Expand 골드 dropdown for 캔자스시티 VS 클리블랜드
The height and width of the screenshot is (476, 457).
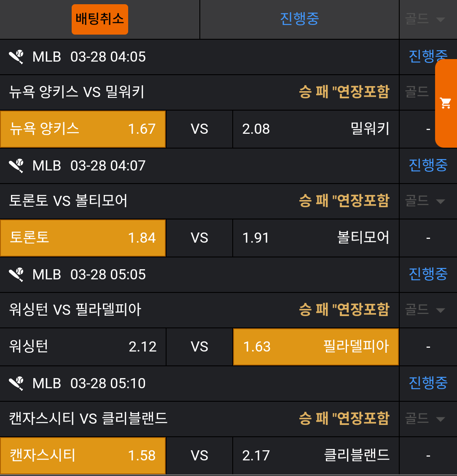click(425, 419)
